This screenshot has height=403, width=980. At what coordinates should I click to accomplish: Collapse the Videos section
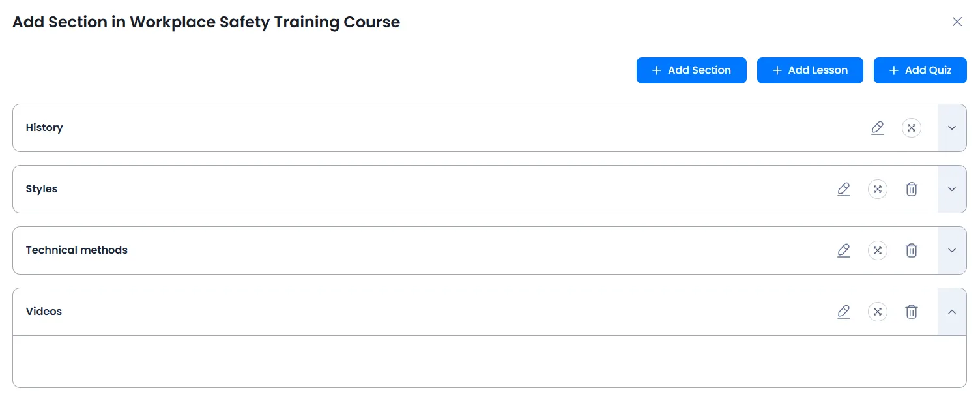click(x=951, y=312)
